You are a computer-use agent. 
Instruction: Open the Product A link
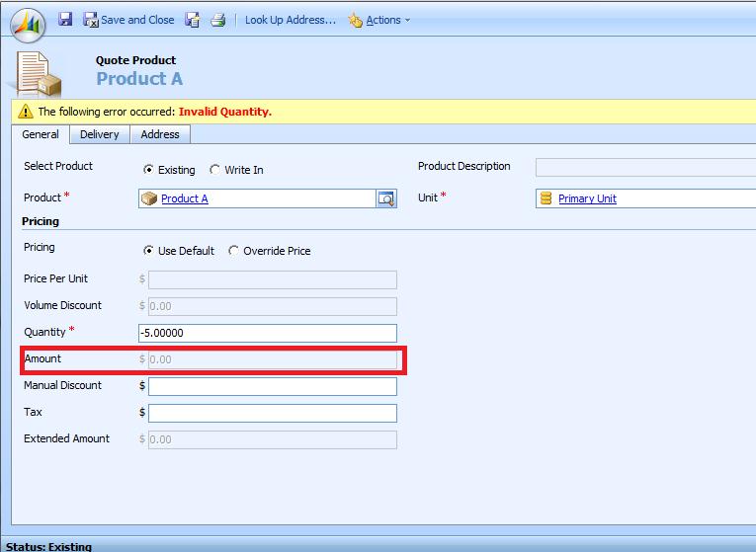(185, 198)
